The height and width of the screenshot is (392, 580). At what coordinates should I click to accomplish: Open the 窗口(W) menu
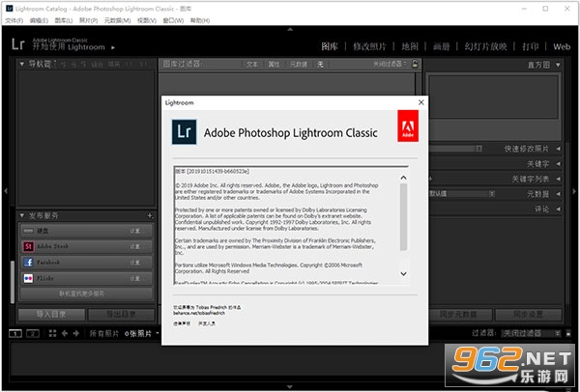pyautogui.click(x=173, y=20)
